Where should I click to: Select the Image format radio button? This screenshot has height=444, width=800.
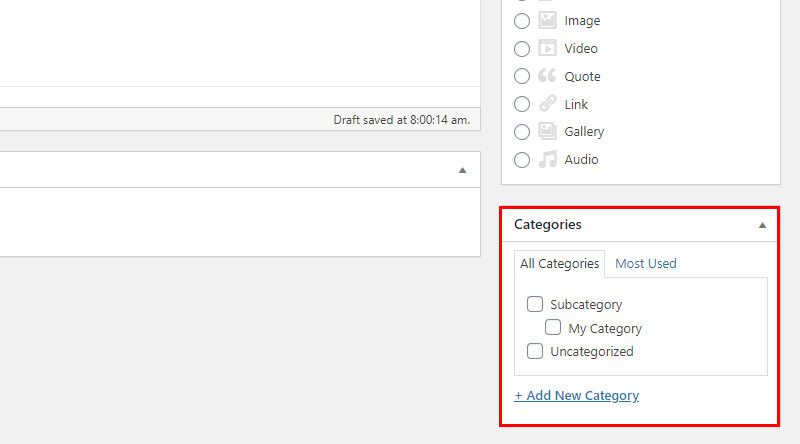(x=522, y=21)
